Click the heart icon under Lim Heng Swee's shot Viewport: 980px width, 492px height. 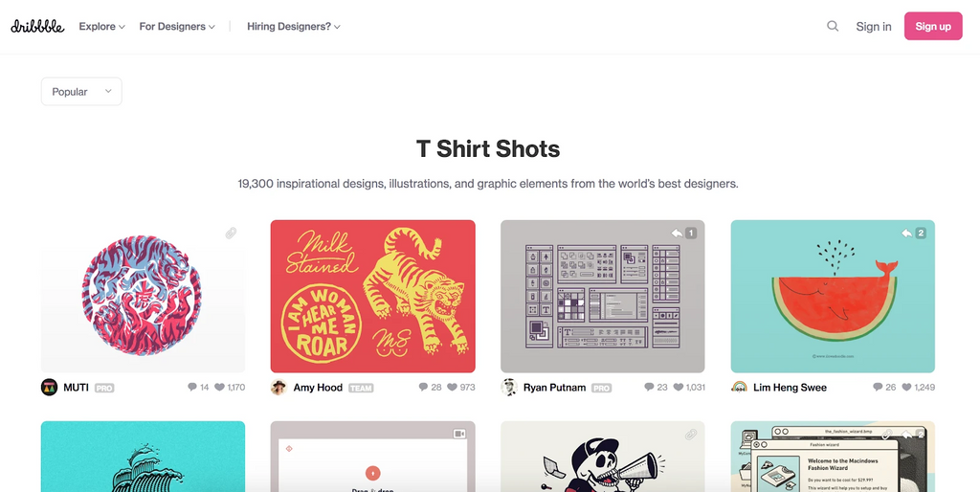(906, 387)
